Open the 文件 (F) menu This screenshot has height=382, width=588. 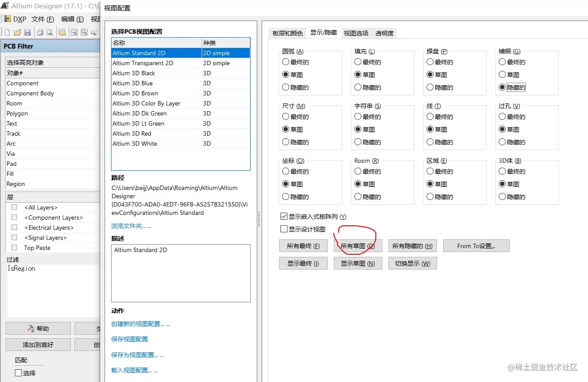tap(42, 19)
